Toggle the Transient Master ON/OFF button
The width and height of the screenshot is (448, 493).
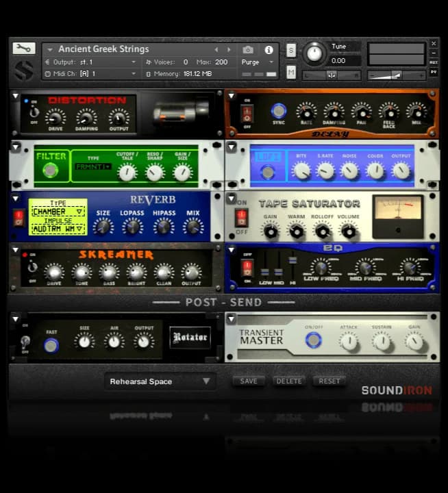tap(314, 340)
